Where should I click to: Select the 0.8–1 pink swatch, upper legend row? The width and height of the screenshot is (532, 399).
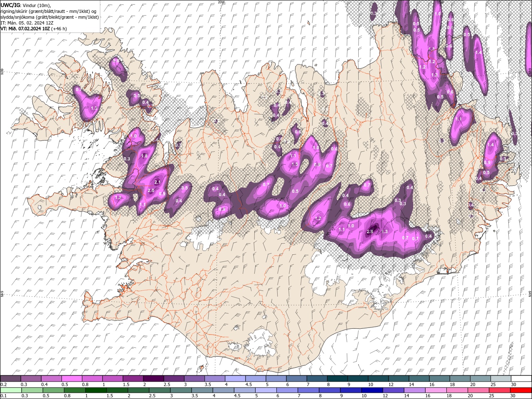pos(92,378)
